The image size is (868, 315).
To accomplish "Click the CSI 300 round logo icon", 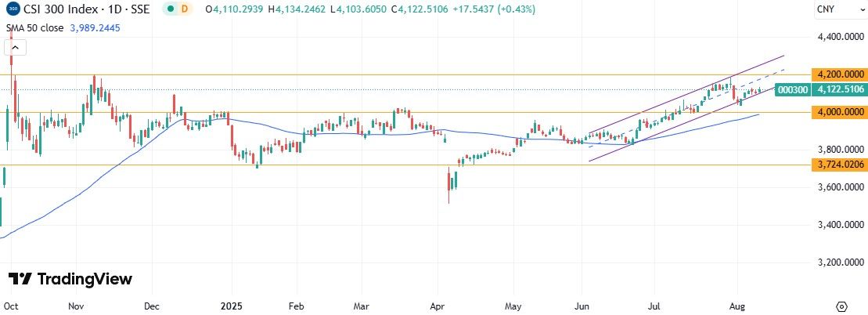I will pos(14,9).
